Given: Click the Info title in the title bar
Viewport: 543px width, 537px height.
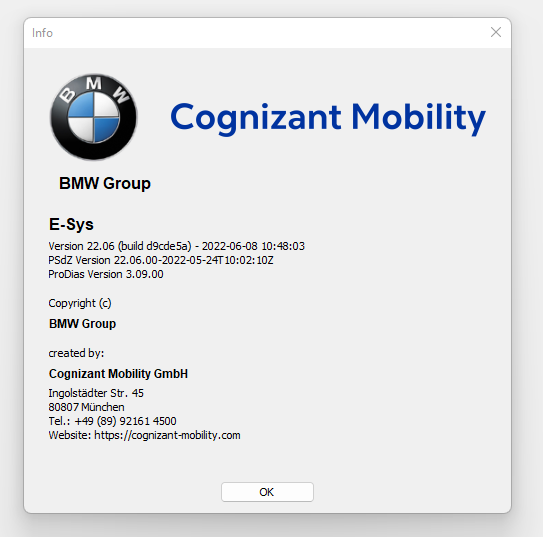Looking at the screenshot, I should (x=42, y=33).
